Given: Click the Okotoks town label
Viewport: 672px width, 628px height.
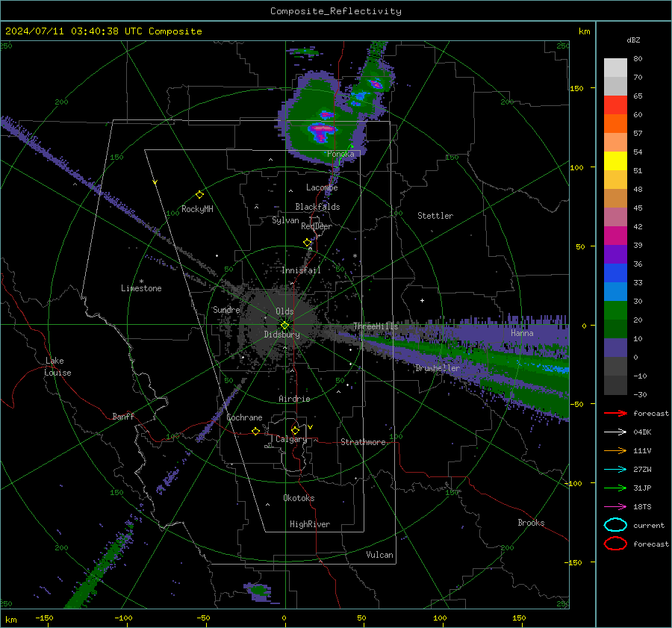Looking at the screenshot, I should tap(299, 498).
